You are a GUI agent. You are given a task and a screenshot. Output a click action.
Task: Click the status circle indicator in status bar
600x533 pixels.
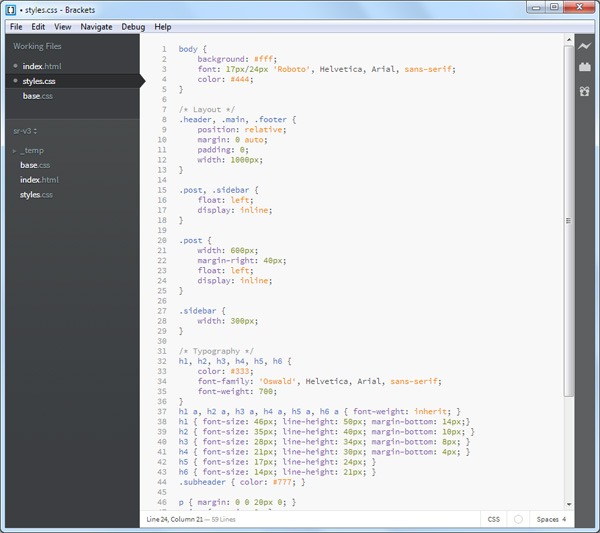click(518, 520)
